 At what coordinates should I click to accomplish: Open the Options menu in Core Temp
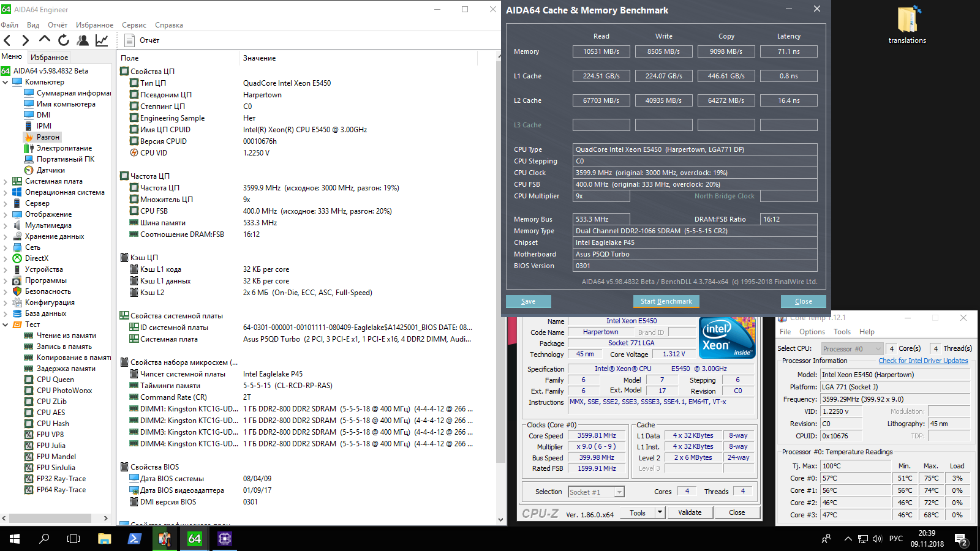click(x=812, y=332)
